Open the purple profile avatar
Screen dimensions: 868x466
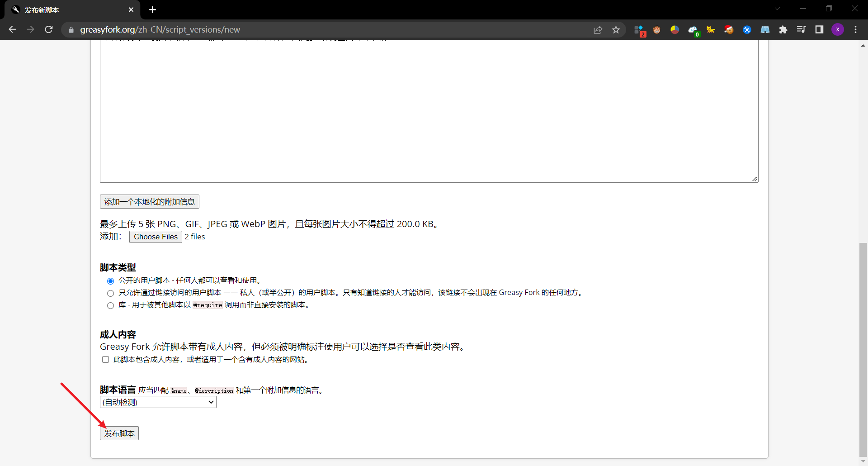838,29
